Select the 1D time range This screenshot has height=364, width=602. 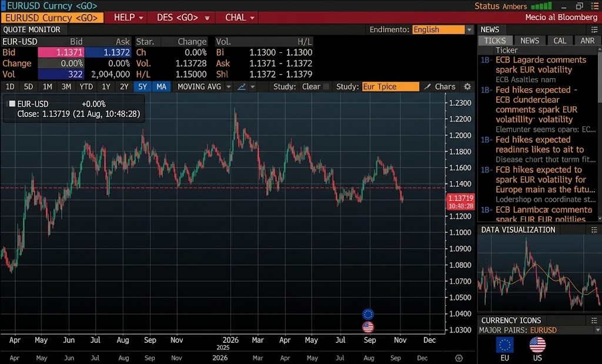pyautogui.click(x=10, y=87)
